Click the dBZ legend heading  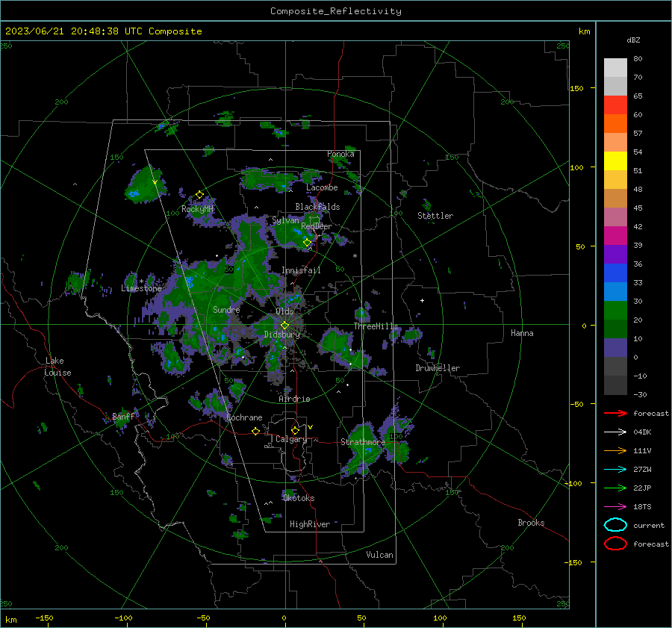pos(633,40)
